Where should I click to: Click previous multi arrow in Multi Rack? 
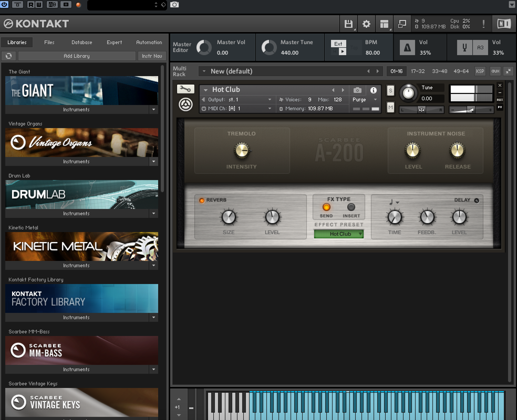click(x=368, y=71)
